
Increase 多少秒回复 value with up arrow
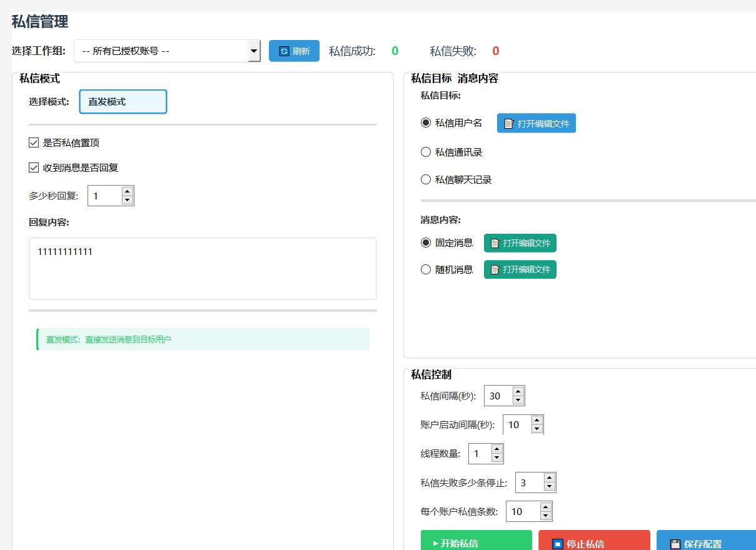[x=128, y=191]
